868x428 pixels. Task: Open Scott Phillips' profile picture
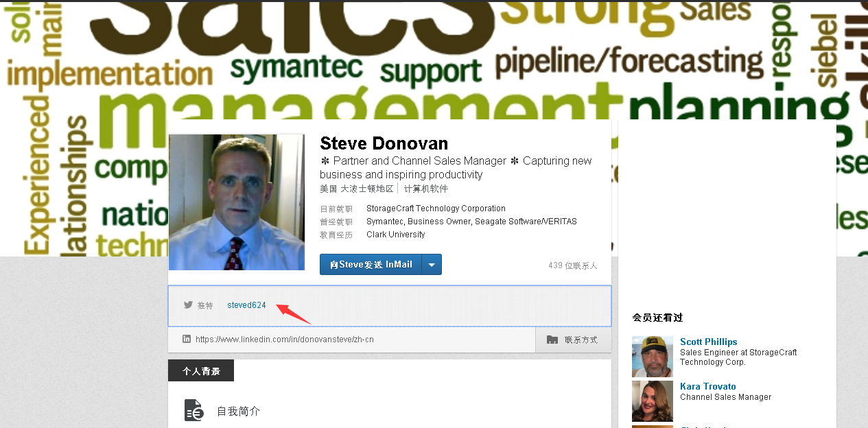click(653, 357)
